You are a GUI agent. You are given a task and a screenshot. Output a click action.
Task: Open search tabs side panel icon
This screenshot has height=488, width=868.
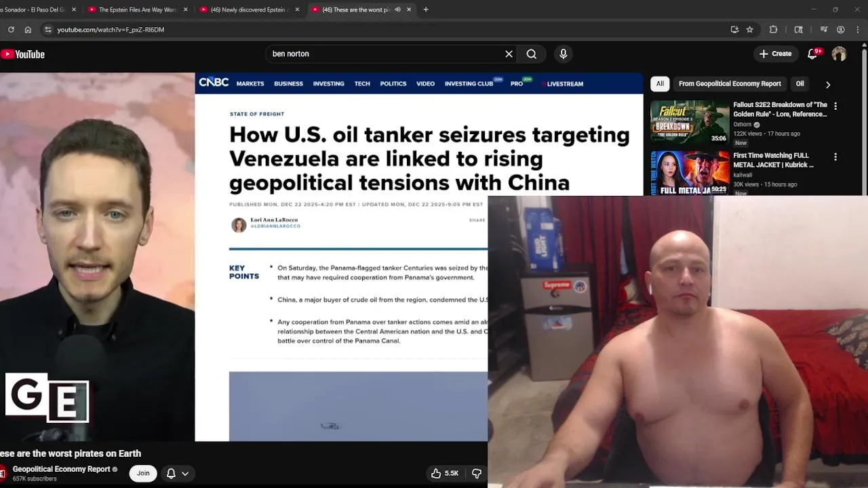(x=798, y=30)
